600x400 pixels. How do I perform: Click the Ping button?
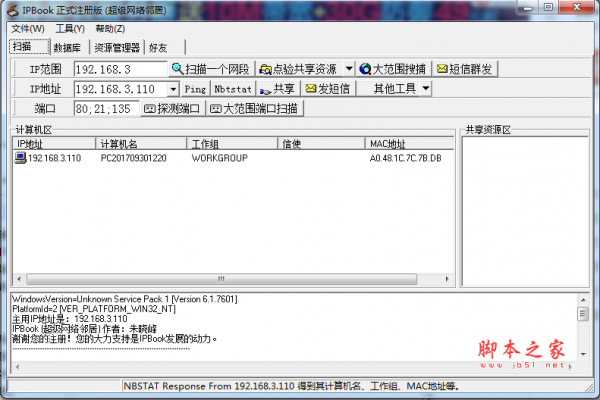point(196,89)
